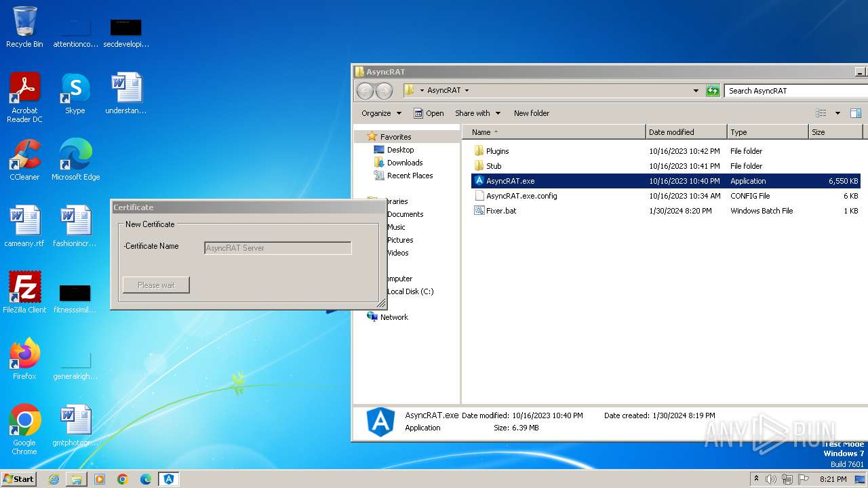The height and width of the screenshot is (488, 868).
Task: Launch Microsoft Edge desktop shortcut
Action: click(x=75, y=160)
